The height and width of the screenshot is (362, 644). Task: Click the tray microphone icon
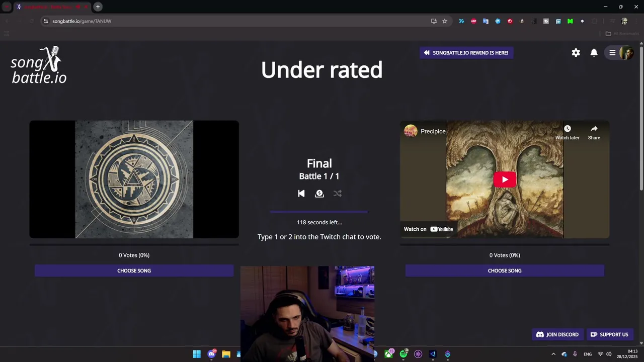pos(575,354)
